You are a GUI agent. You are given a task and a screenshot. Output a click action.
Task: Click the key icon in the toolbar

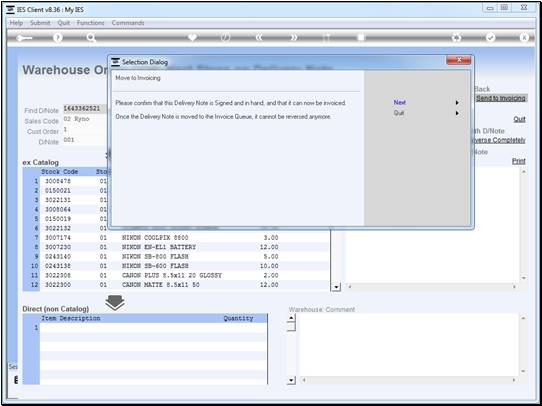coord(24,38)
